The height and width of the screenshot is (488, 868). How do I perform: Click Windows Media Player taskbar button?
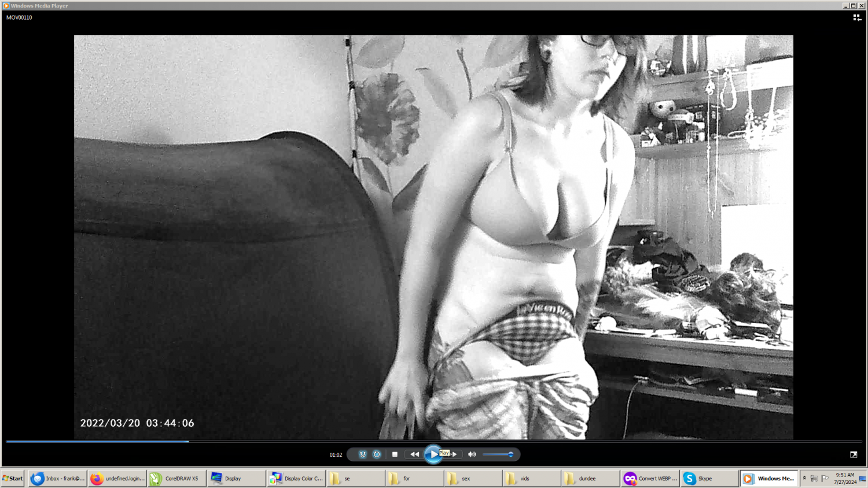[769, 478]
